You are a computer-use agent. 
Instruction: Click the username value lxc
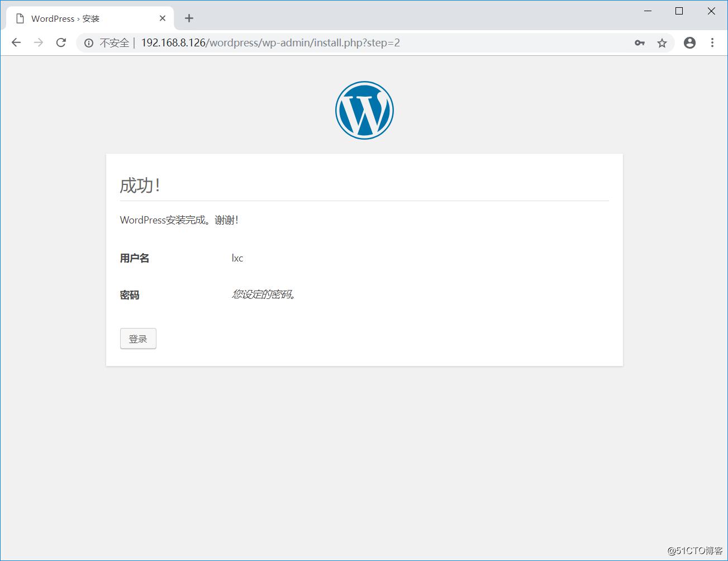(237, 258)
